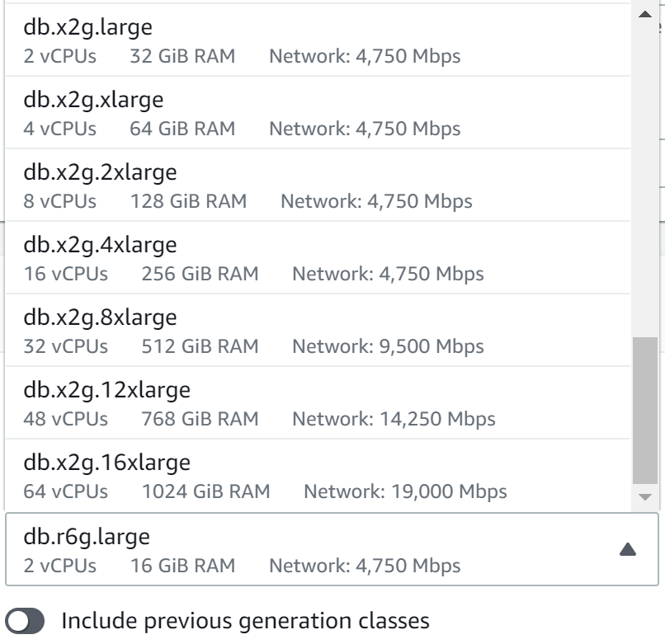Screen dimensions: 665x644
Task: Click the scrollbar down arrow
Action: pyautogui.click(x=645, y=497)
